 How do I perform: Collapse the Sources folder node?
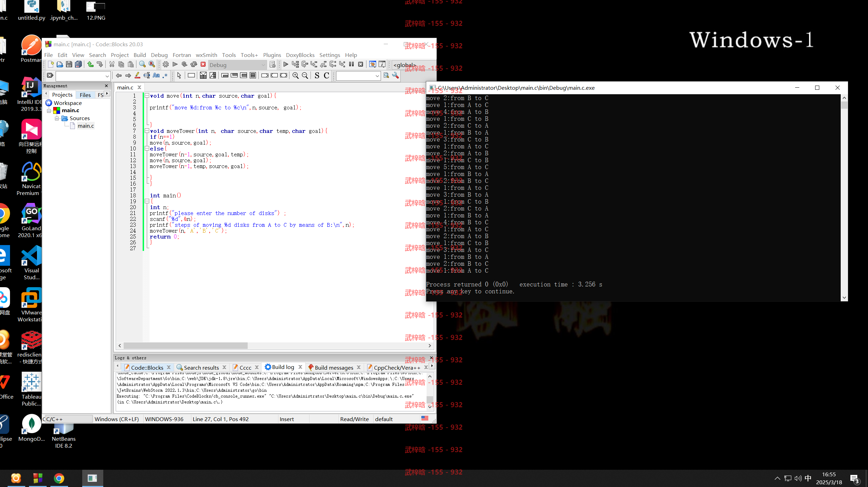(x=57, y=118)
